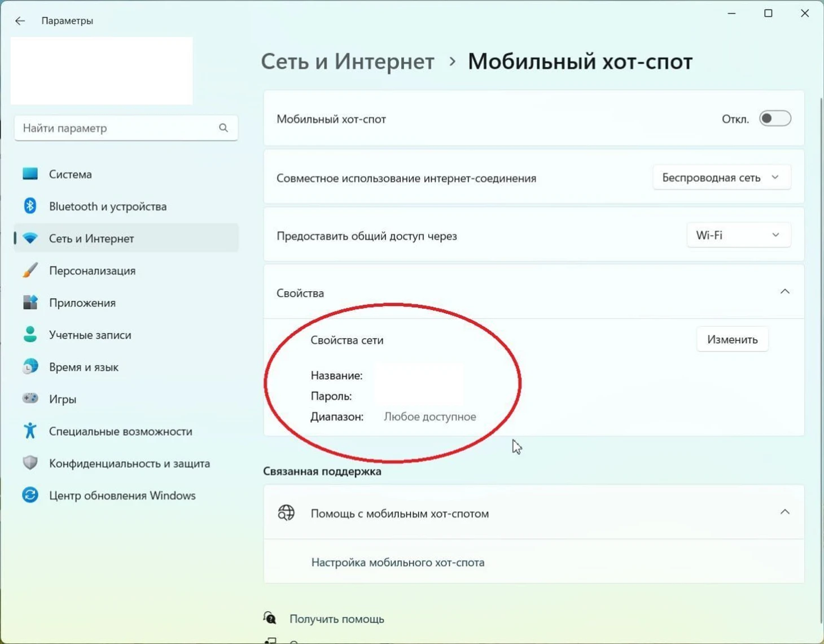The image size is (824, 644).
Task: Click the search magnifier icon
Action: pyautogui.click(x=223, y=128)
